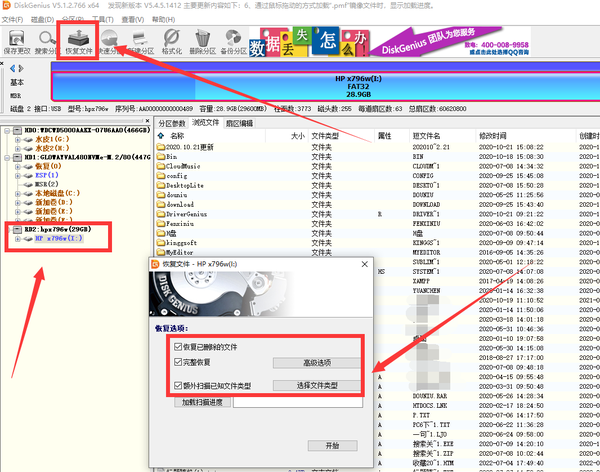The height and width of the screenshot is (472, 600).
Task: Uncheck the 完整恢复 checkbox
Action: coord(177,362)
